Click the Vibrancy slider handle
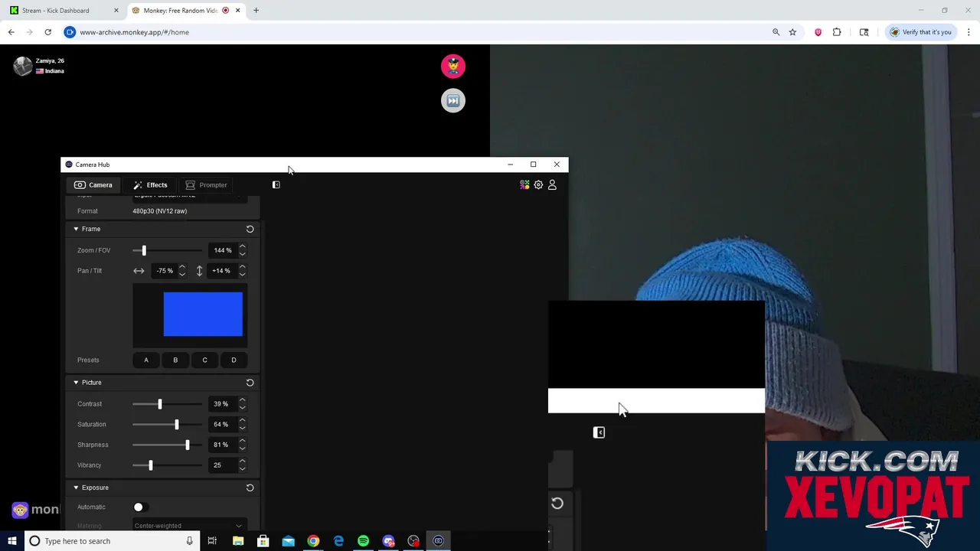This screenshot has width=980, height=551. (x=150, y=465)
